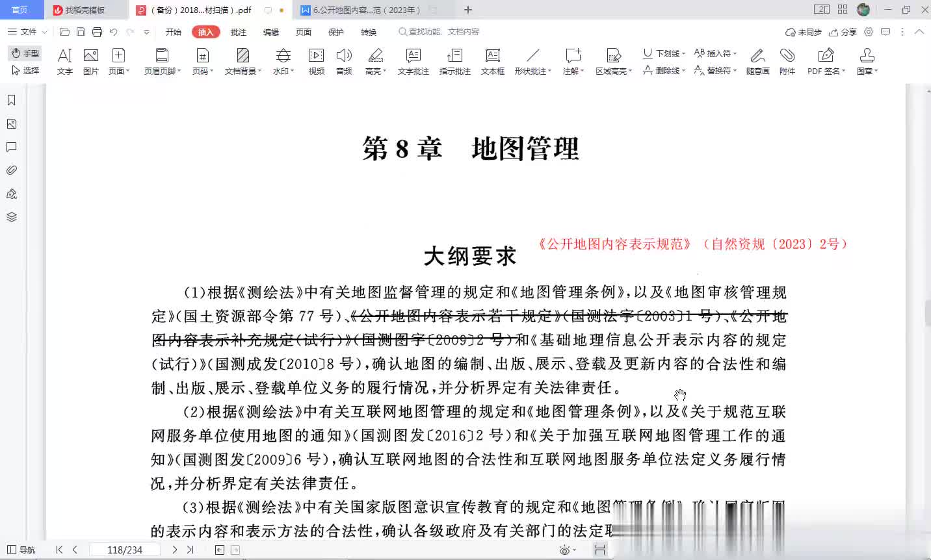
Task: Select the 图片 insert image icon
Action: (91, 62)
